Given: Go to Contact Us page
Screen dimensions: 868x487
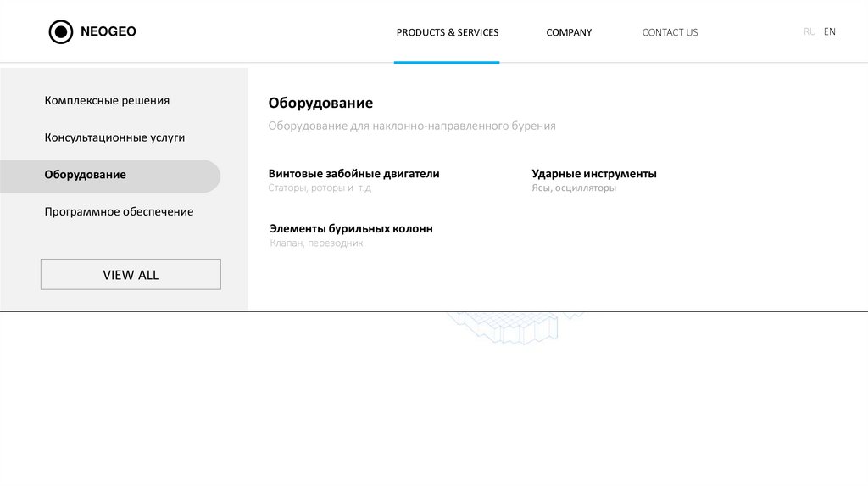Looking at the screenshot, I should [x=670, y=33].
